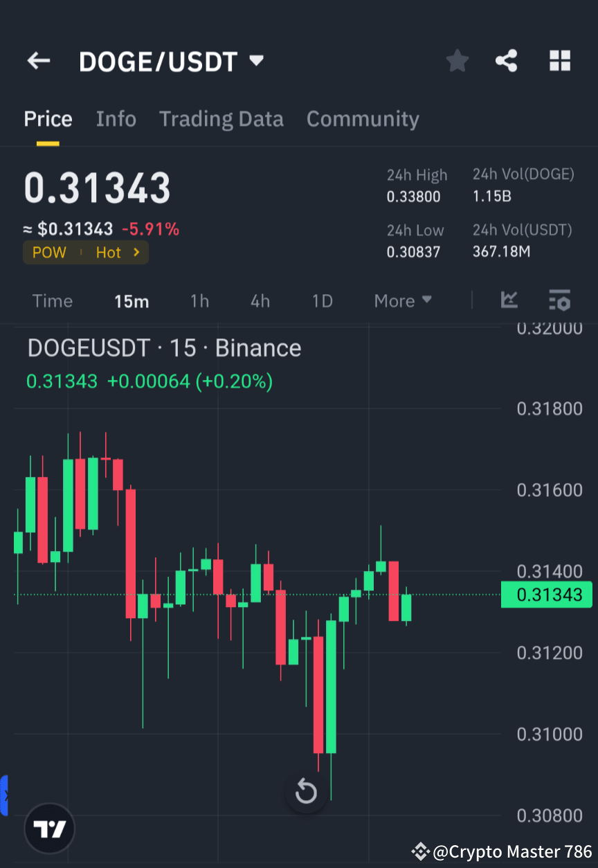Open the share options with share icon
The image size is (598, 868).
(507, 60)
